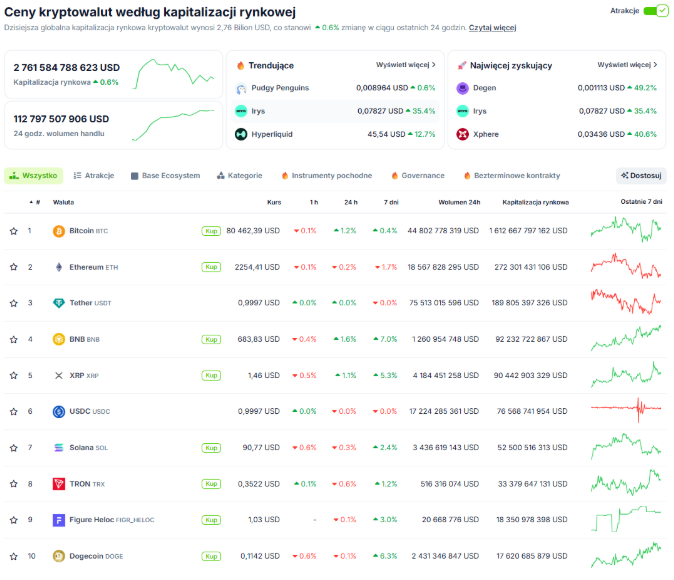Open the Degen top gainer entry
This screenshot has height=580, width=674.
[556, 88]
